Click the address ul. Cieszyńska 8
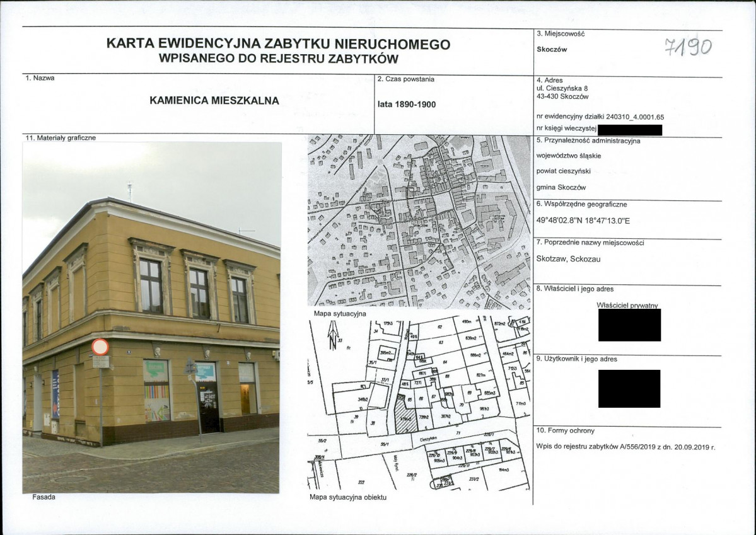The width and height of the screenshot is (756, 535). coord(562,89)
